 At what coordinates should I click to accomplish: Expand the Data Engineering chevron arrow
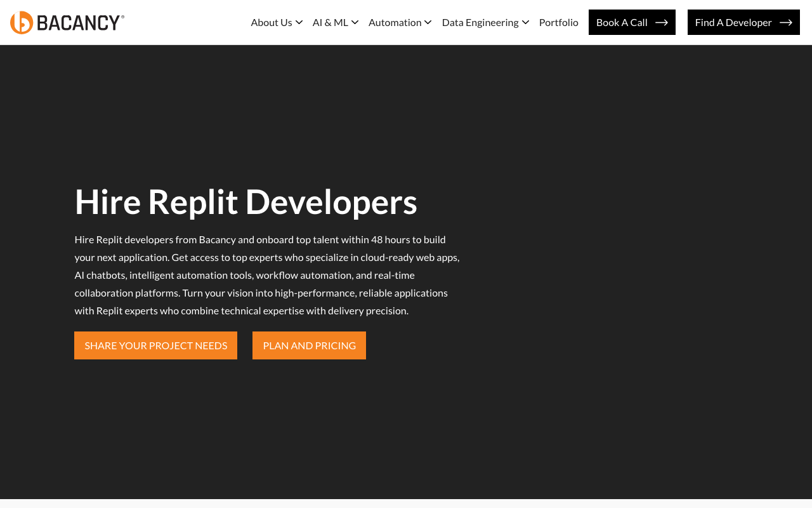tap(525, 22)
